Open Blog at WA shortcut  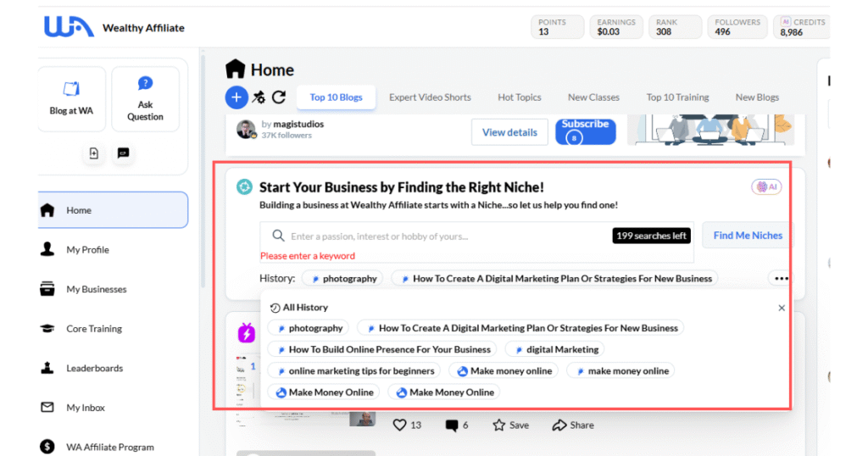click(71, 99)
